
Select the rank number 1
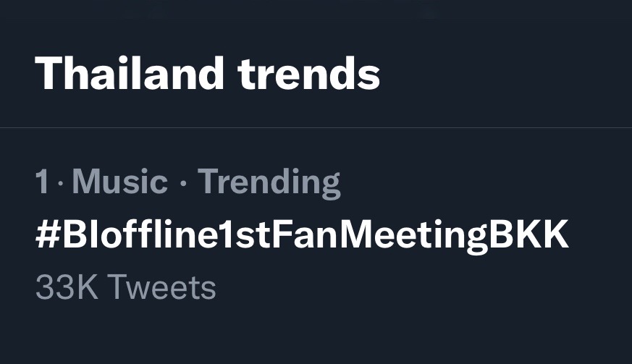tap(43, 182)
